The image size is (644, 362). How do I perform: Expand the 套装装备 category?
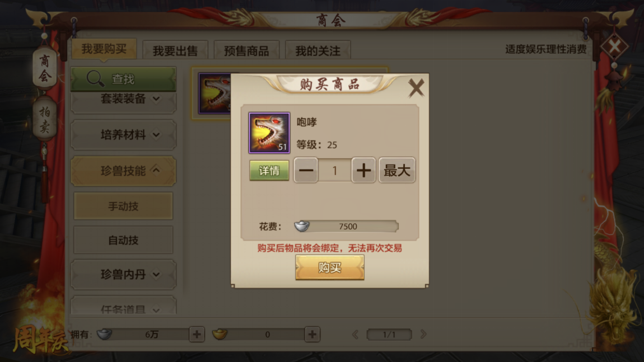click(123, 99)
